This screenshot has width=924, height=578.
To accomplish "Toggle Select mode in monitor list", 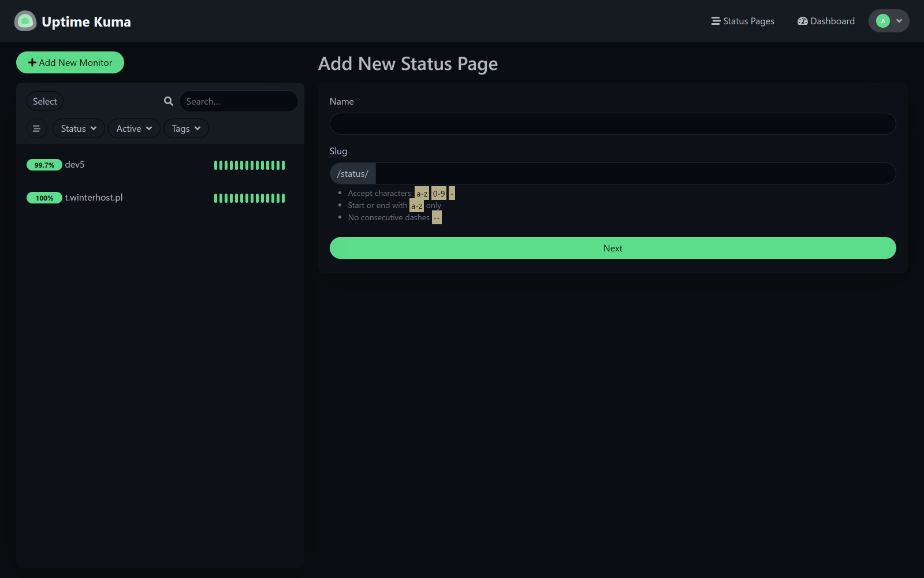I will coord(45,101).
